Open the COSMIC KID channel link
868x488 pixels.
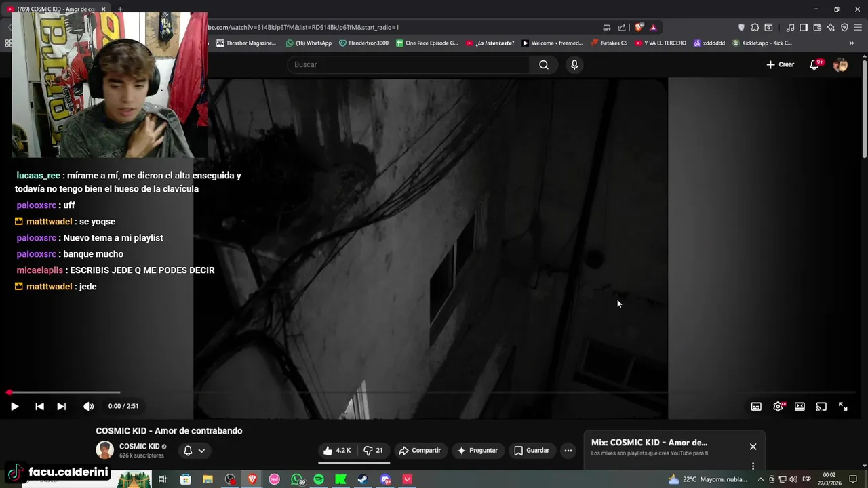click(139, 447)
